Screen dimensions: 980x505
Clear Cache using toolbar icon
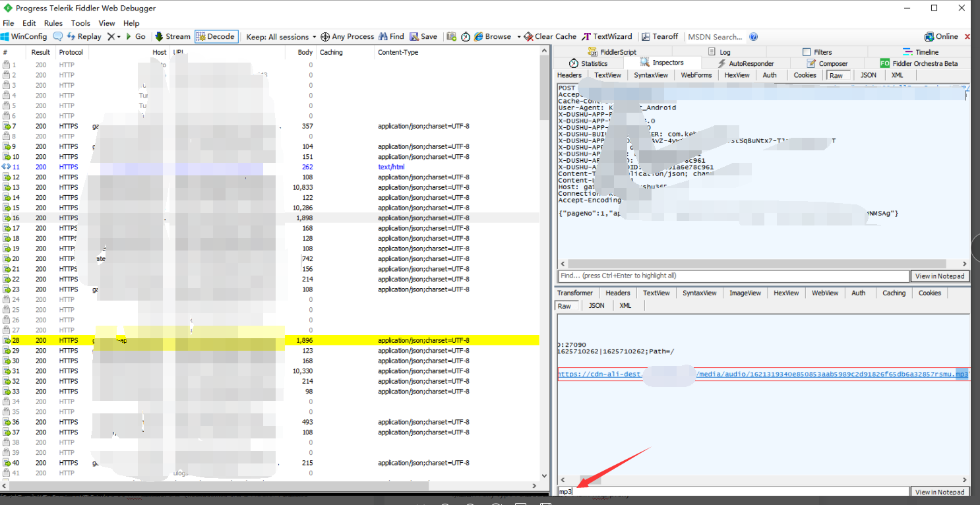click(550, 37)
